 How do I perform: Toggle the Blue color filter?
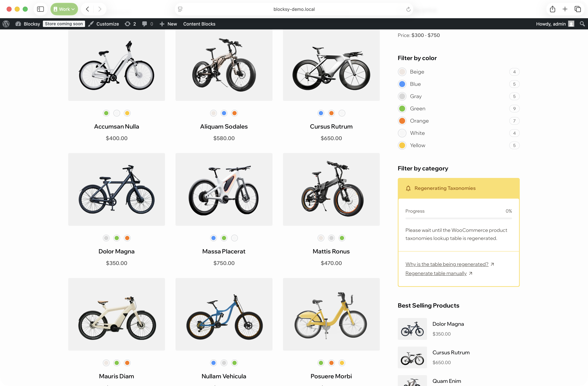pyautogui.click(x=402, y=84)
